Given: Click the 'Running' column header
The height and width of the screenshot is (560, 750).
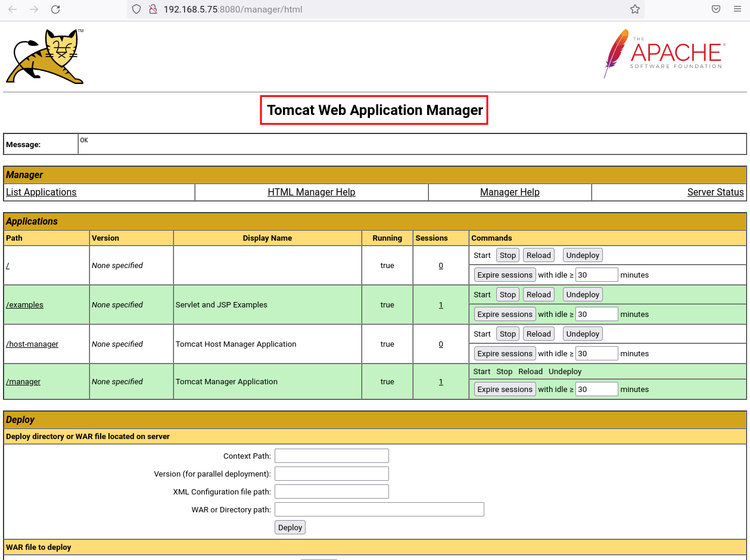Looking at the screenshot, I should click(387, 238).
